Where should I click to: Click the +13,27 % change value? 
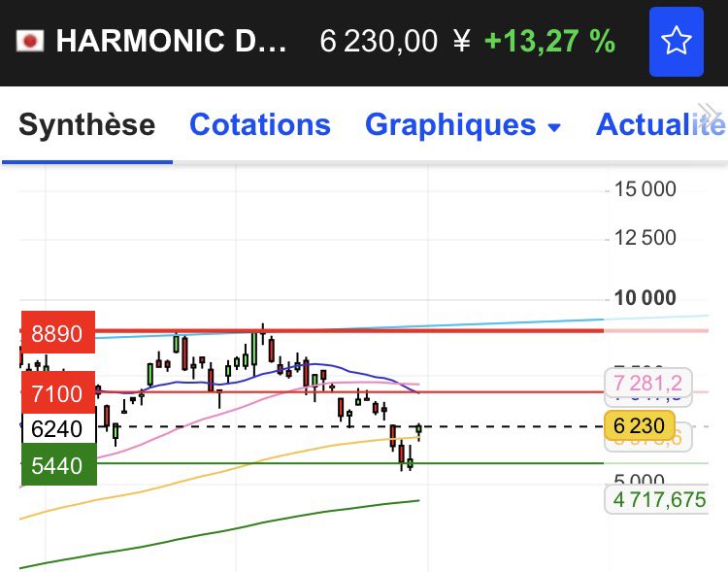click(x=549, y=41)
